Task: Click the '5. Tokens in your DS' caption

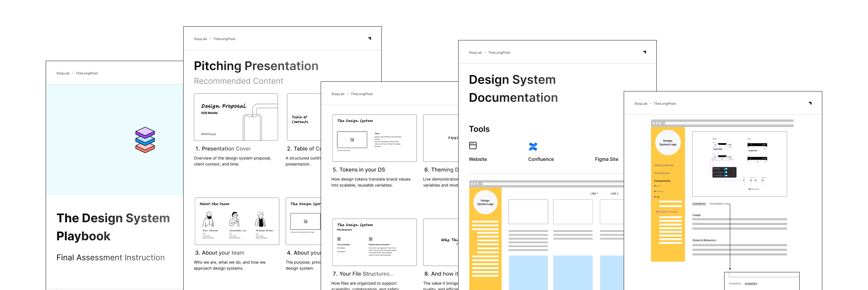Action: [x=358, y=170]
